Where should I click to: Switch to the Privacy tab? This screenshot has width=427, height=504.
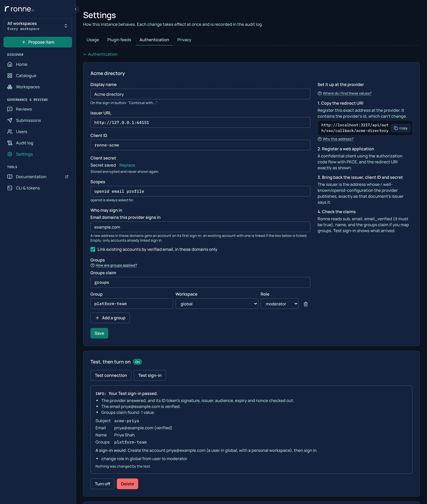click(184, 40)
